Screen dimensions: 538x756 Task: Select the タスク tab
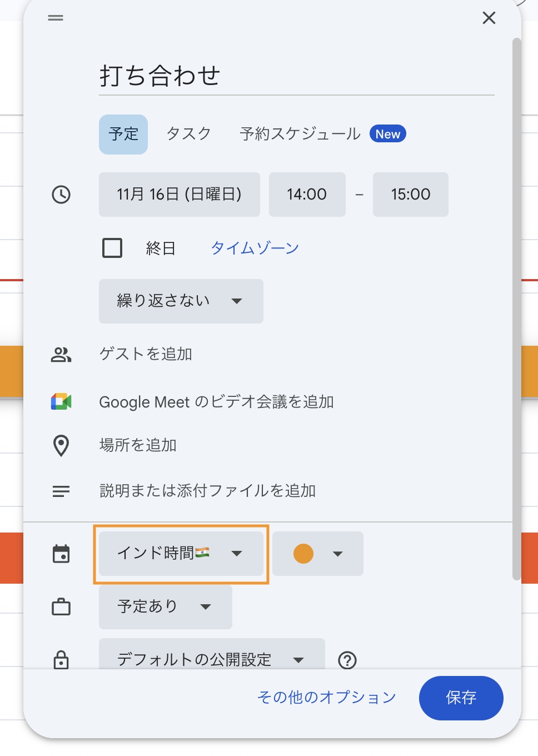tap(188, 134)
